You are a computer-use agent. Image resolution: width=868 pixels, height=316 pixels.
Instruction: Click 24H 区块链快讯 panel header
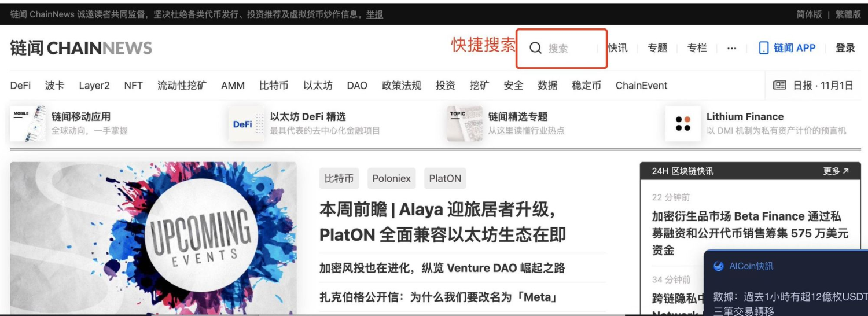751,171
